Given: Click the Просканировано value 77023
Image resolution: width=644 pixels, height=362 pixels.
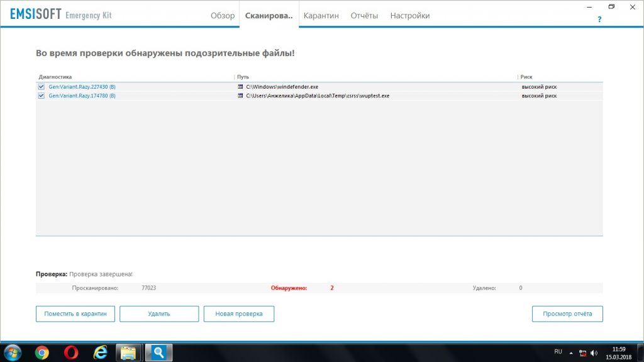Looking at the screenshot, I should 148,288.
